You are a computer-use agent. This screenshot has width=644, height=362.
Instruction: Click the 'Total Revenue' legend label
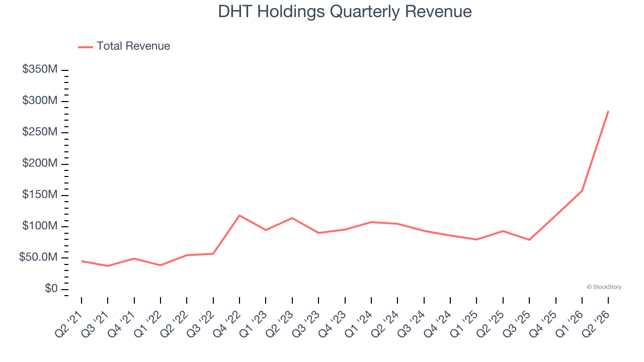point(133,46)
